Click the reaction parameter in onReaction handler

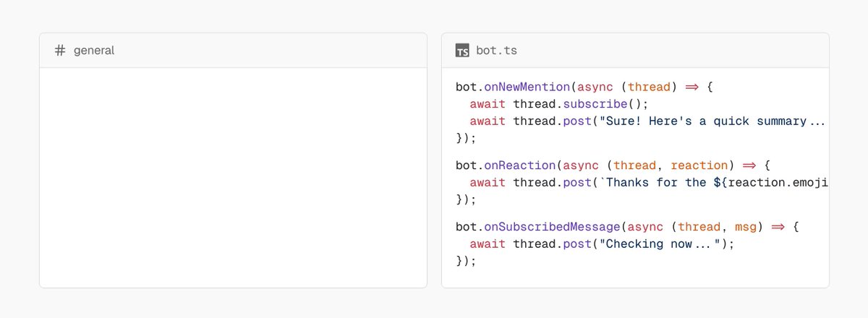700,165
